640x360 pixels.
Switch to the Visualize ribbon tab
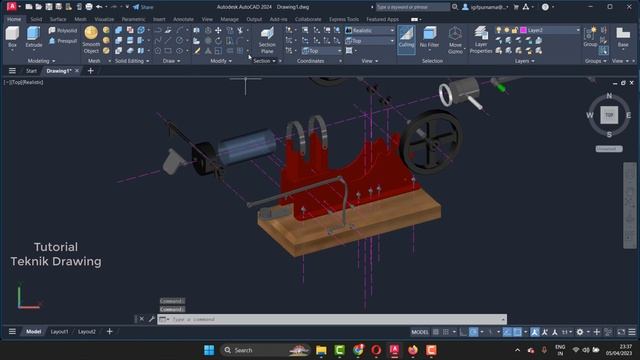coord(104,19)
